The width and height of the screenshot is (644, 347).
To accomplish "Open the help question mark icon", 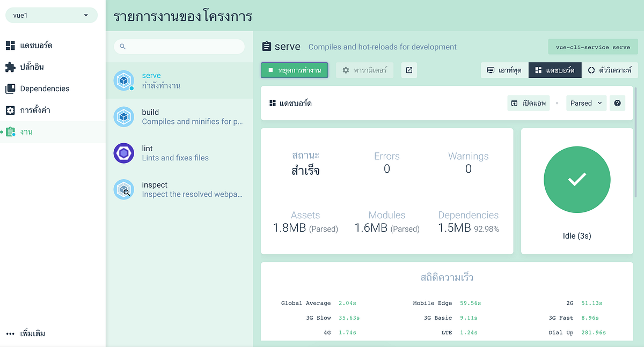I will point(617,102).
